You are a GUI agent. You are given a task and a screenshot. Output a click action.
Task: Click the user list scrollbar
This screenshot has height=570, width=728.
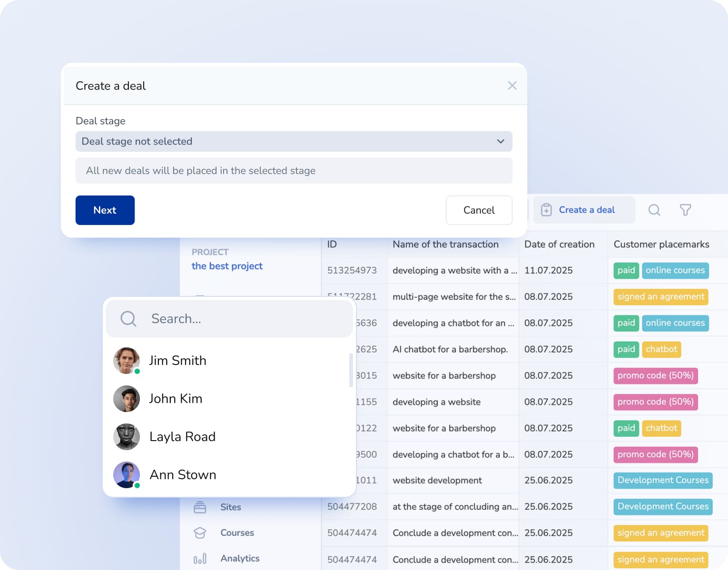[x=351, y=370]
